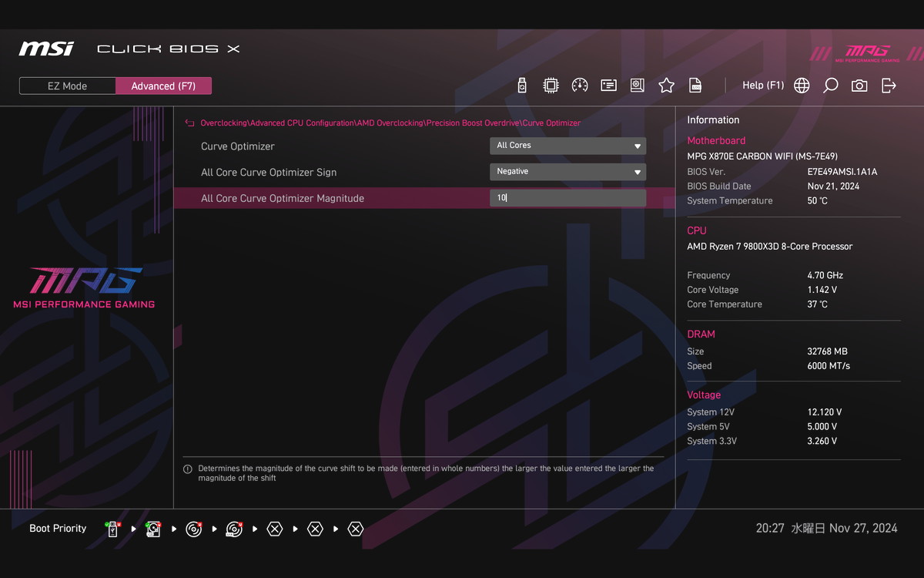Viewport: 924px width, 578px height.
Task: Click DRAM speed 6000 MT/s value
Action: tap(829, 366)
